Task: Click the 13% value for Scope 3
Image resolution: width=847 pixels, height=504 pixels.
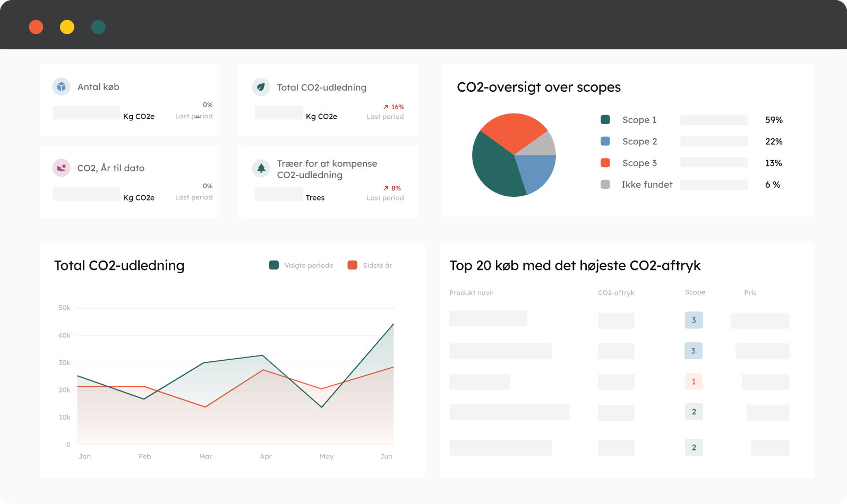Action: [773, 163]
